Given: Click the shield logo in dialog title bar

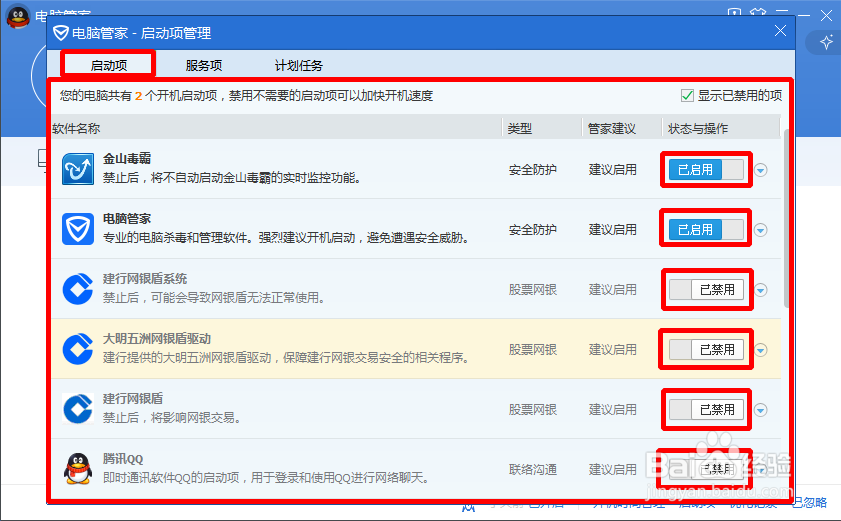Looking at the screenshot, I should (61, 33).
